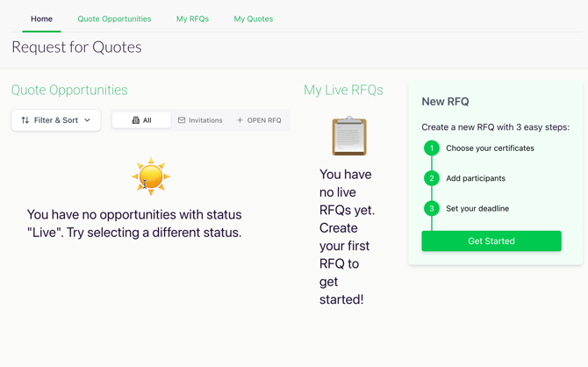Click step 1 circle Choose your certificates
The image size is (588, 367).
click(432, 148)
